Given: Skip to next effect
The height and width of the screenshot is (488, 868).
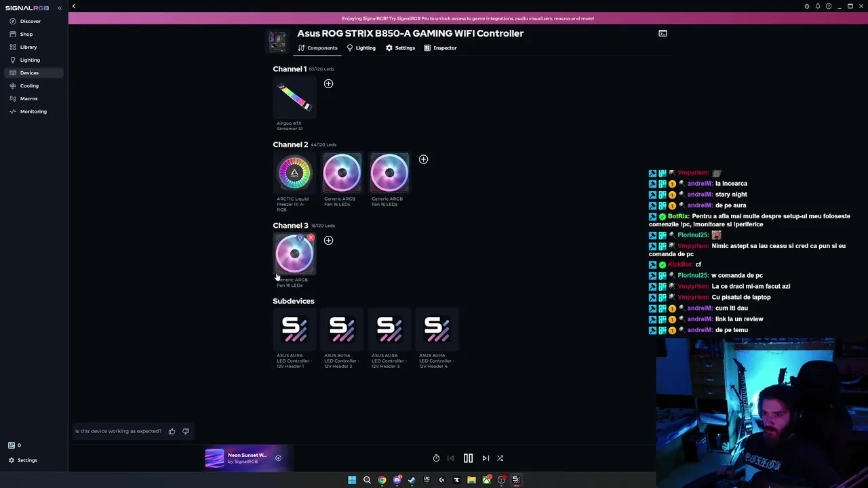Looking at the screenshot, I should coord(486,458).
